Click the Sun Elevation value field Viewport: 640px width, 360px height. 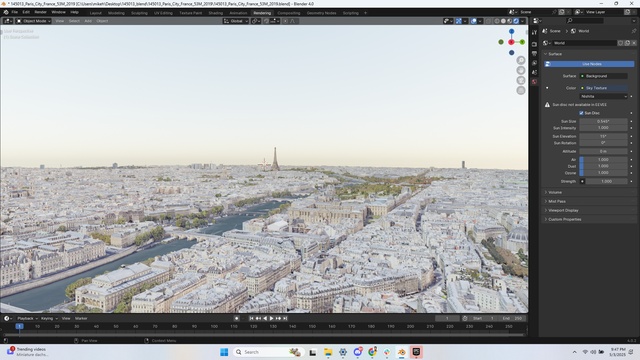pyautogui.click(x=603, y=136)
